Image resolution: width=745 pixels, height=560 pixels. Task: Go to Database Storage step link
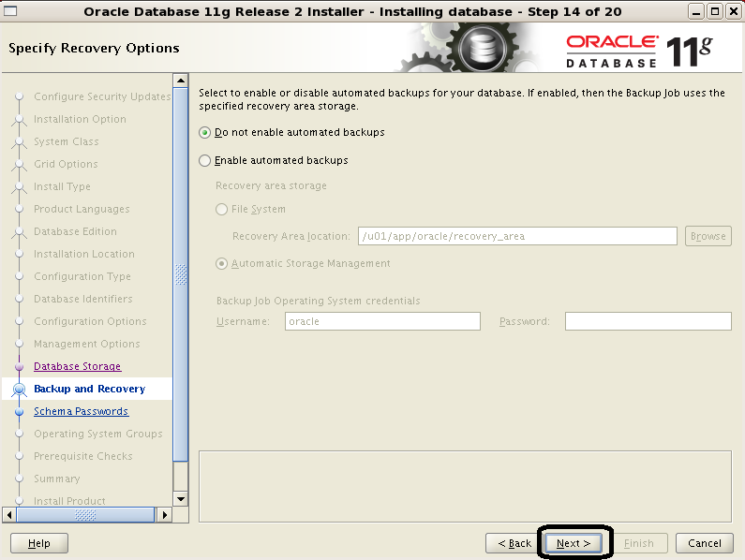coord(77,366)
